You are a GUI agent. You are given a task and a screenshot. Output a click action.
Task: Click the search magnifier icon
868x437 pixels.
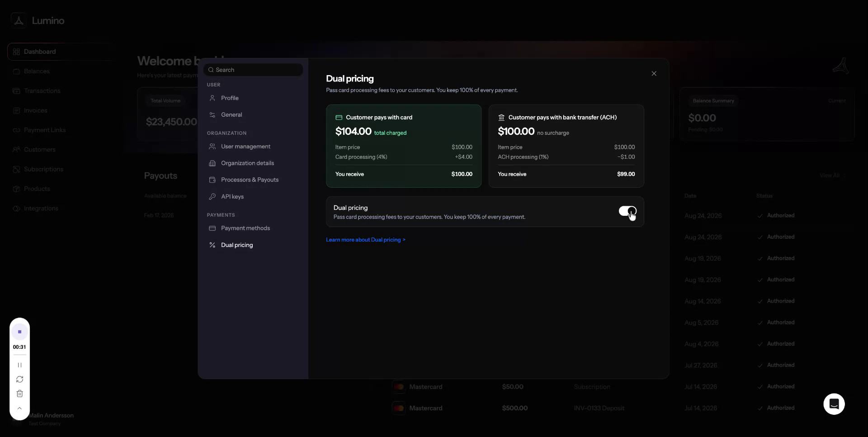click(211, 70)
